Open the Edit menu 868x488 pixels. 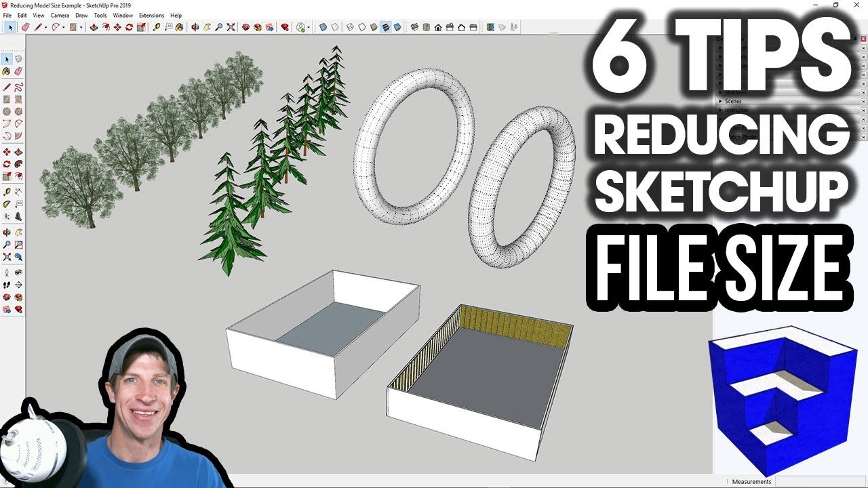point(22,15)
